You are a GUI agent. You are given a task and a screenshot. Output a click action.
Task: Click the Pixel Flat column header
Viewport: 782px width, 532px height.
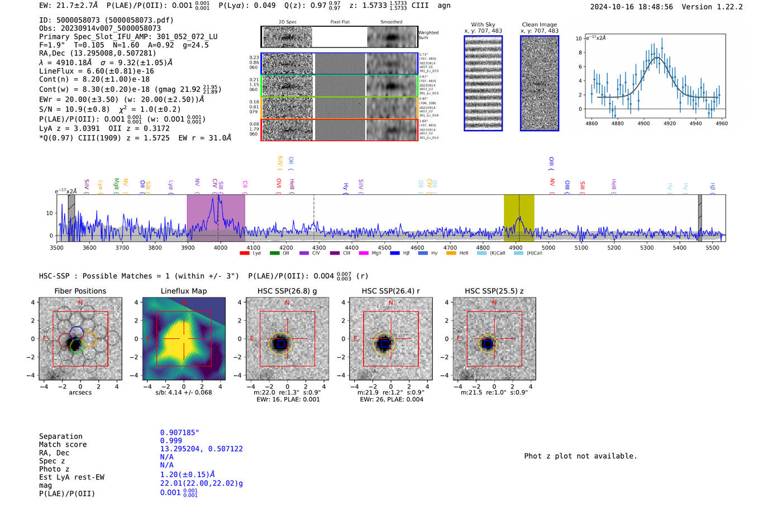click(340, 22)
